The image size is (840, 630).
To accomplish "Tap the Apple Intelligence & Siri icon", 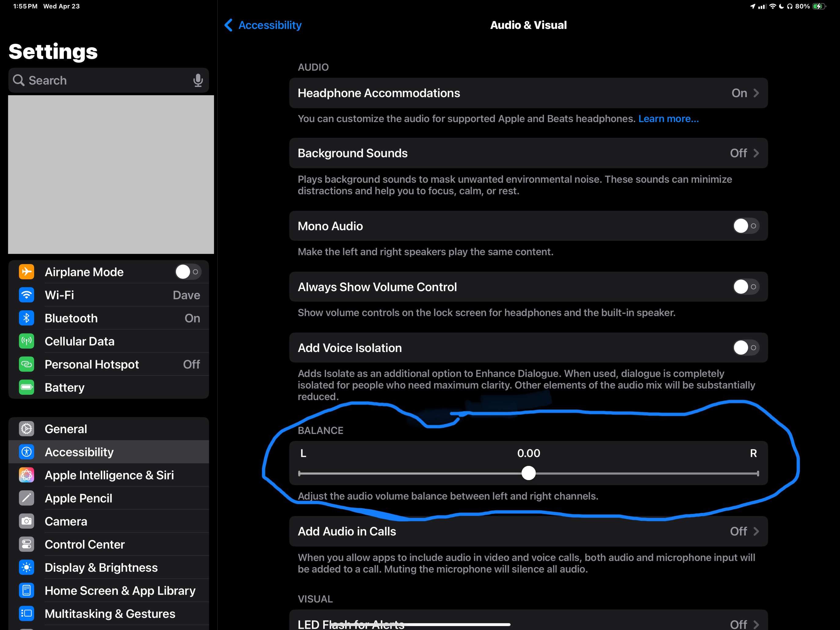I will click(x=27, y=475).
